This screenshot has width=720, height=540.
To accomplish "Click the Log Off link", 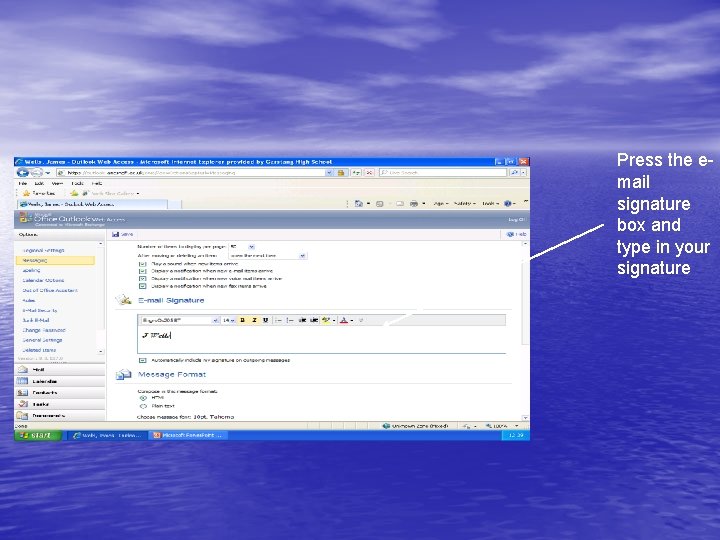I will tap(517, 219).
